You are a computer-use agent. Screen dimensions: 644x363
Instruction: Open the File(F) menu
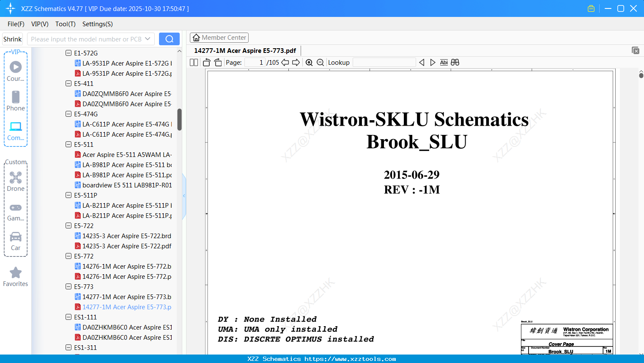[x=16, y=24]
